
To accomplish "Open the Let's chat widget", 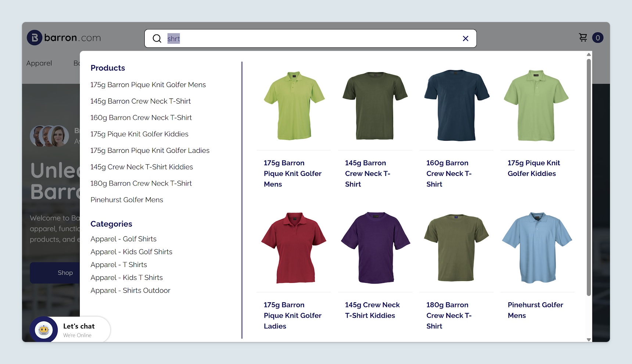I will (x=70, y=330).
